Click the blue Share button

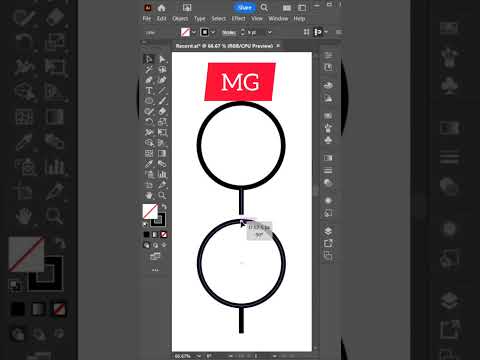pyautogui.click(x=244, y=8)
